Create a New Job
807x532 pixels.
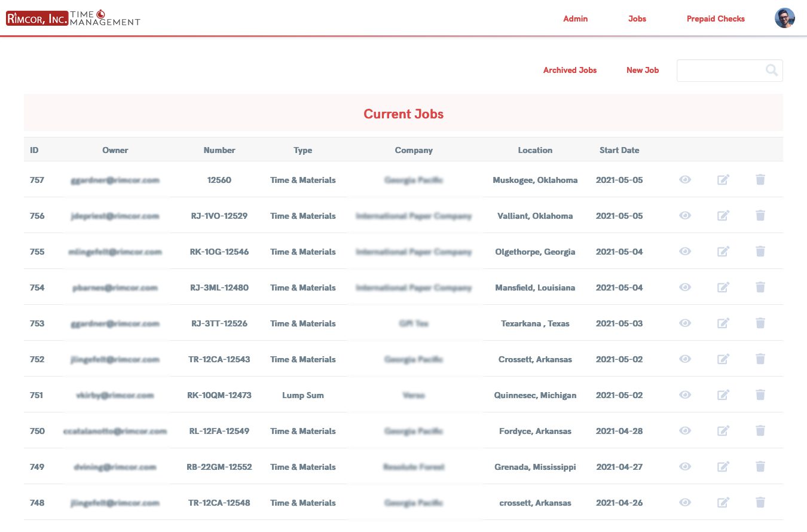click(643, 70)
